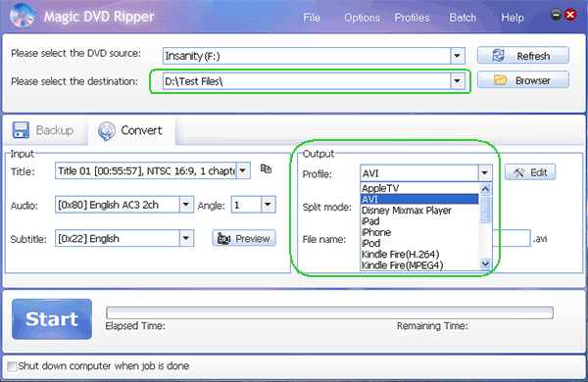Open the Help menu
This screenshot has width=588, height=382.
[513, 18]
